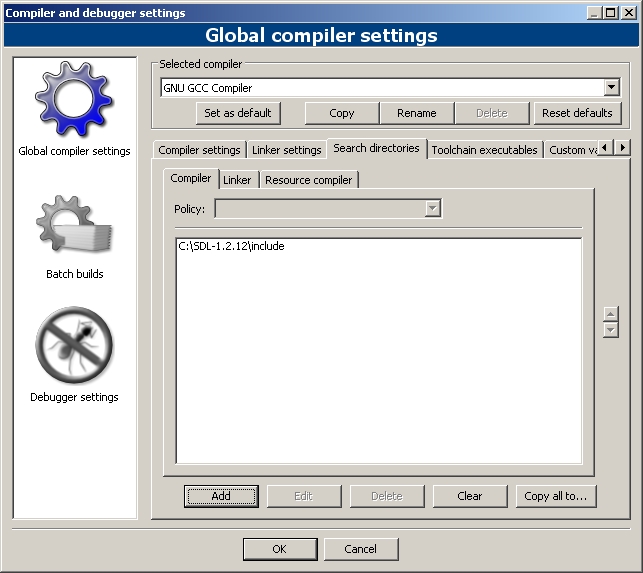Open Toolchain executables tab
This screenshot has width=643, height=573.
point(484,150)
